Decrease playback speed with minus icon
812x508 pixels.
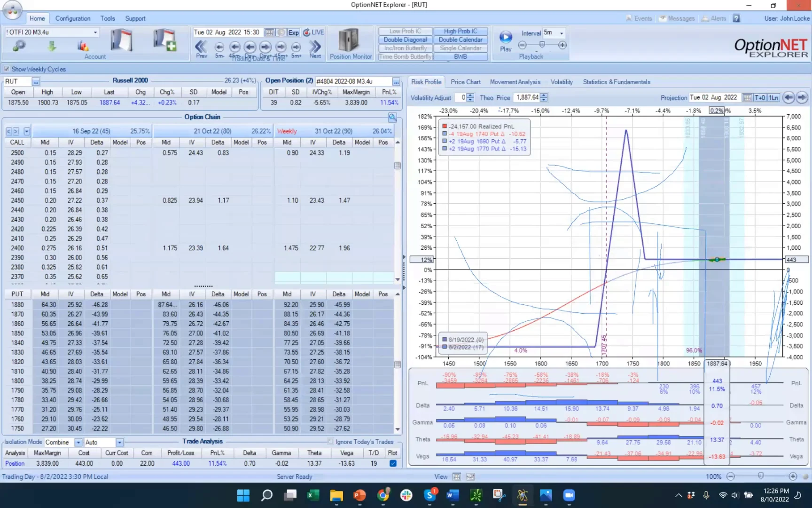[522, 45]
